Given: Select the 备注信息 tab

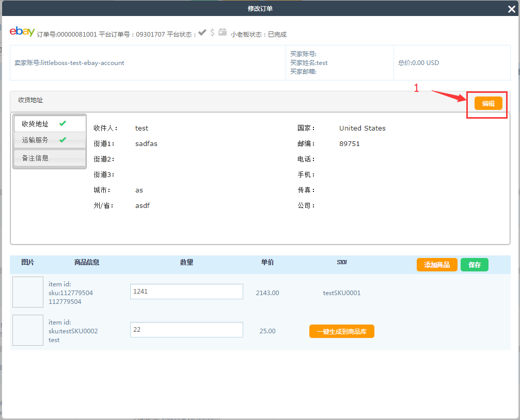Looking at the screenshot, I should (x=35, y=158).
